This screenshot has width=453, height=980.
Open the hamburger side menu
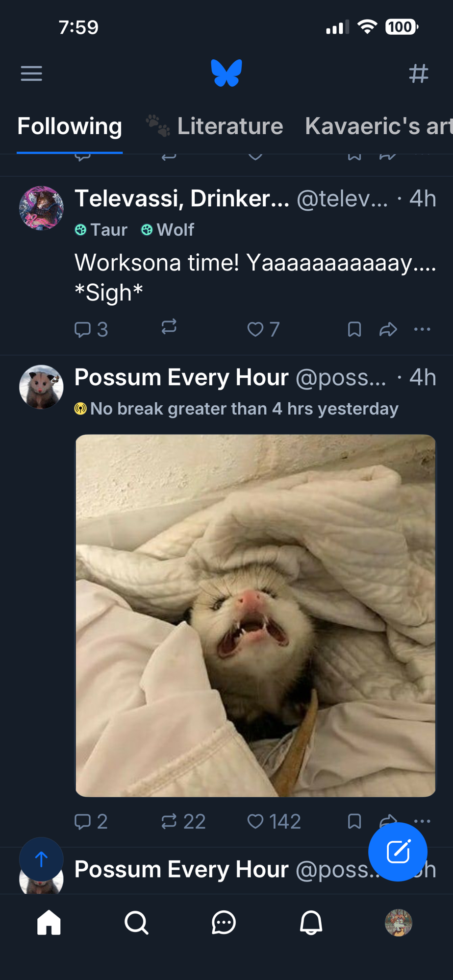(31, 74)
